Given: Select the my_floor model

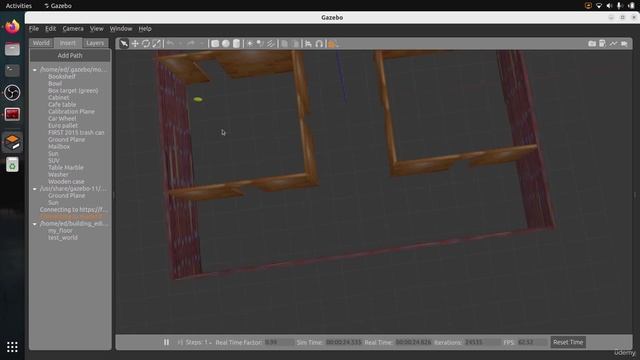Looking at the screenshot, I should (60, 231).
